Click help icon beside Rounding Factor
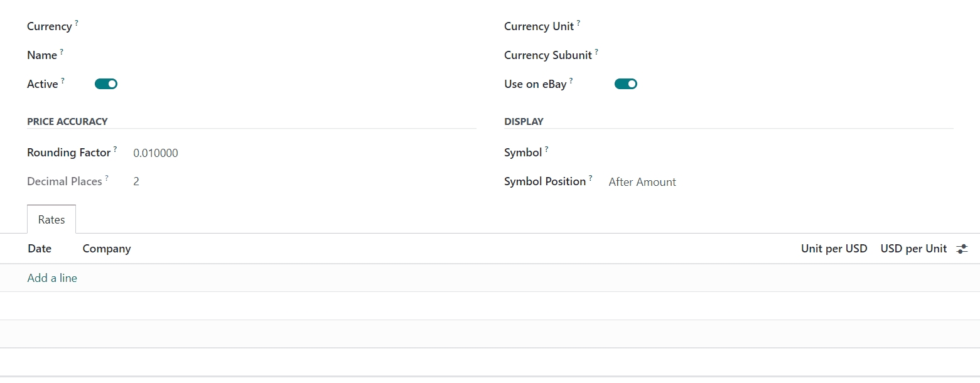Screen dimensions: 980x383 coord(115,149)
